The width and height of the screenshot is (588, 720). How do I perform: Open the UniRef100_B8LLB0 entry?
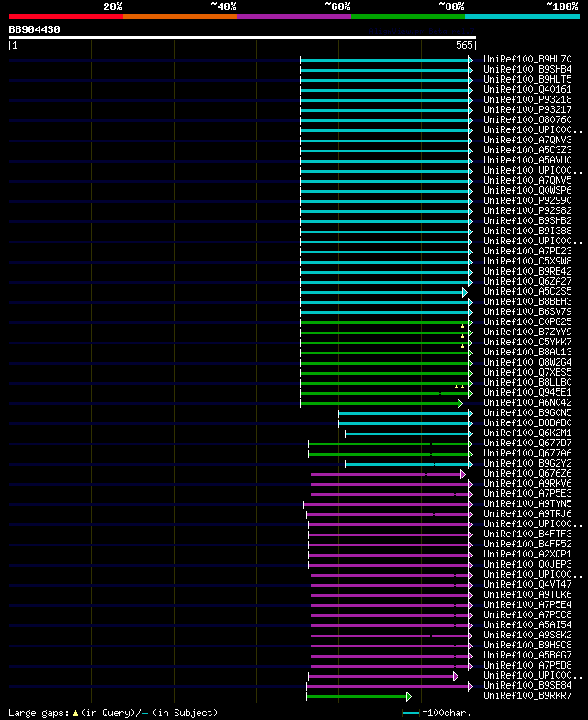[527, 382]
